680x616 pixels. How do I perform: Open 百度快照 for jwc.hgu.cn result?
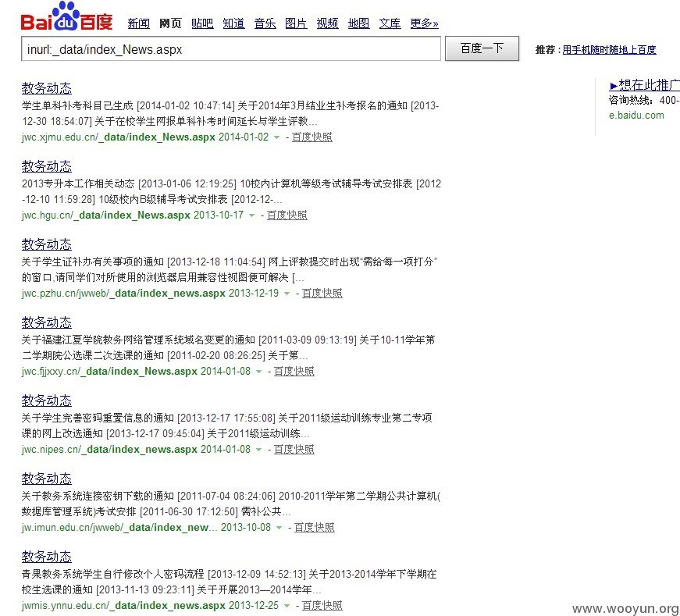tap(287, 215)
